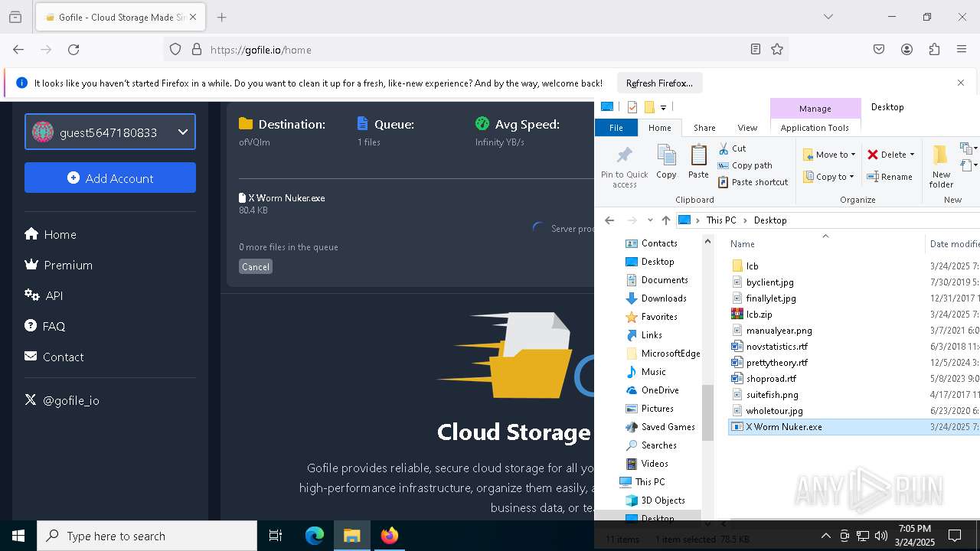Click This PC in the breadcrumb
The image size is (980, 551).
721,220
